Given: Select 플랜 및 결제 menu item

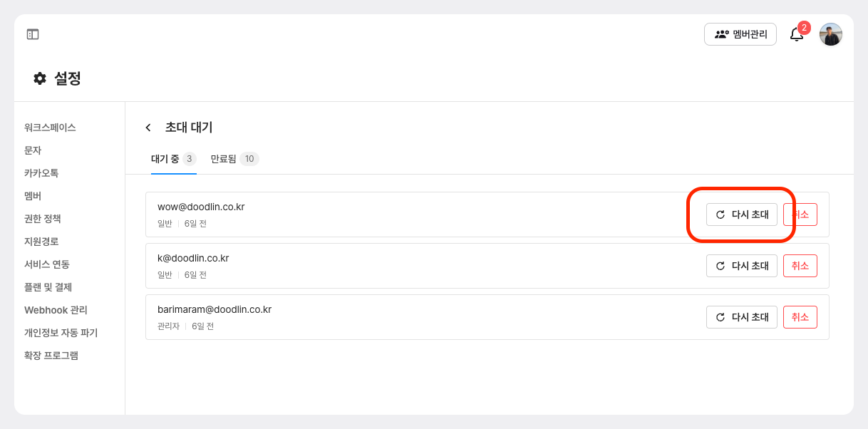Looking at the screenshot, I should [x=48, y=287].
